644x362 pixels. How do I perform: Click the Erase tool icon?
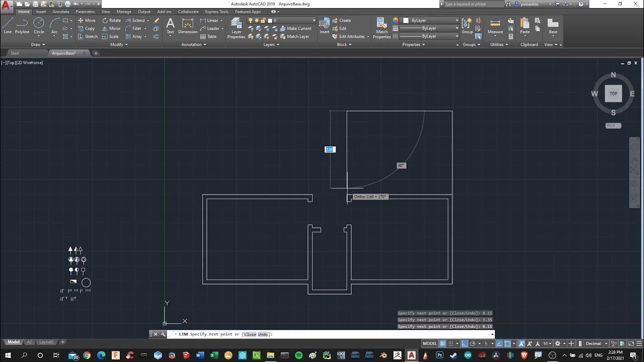tap(156, 21)
